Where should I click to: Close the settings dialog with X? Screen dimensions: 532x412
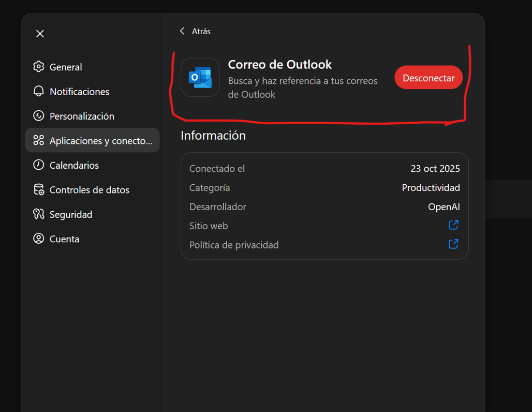(x=40, y=34)
